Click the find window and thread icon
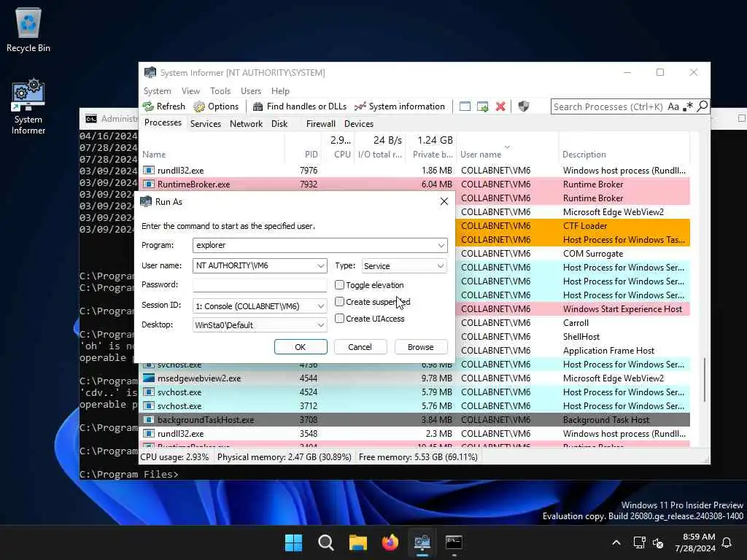 tap(483, 106)
